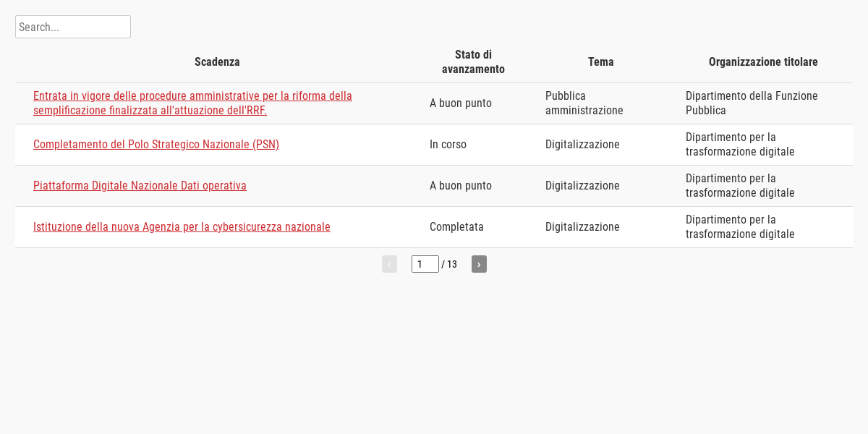
Task: Open Istituzione della nuova Agenzia cybersicurezza link
Action: [x=182, y=227]
